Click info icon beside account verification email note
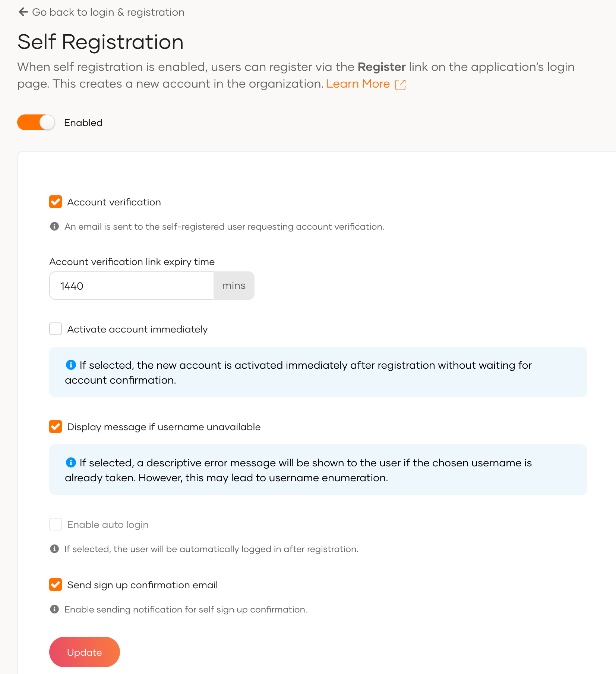 point(55,226)
